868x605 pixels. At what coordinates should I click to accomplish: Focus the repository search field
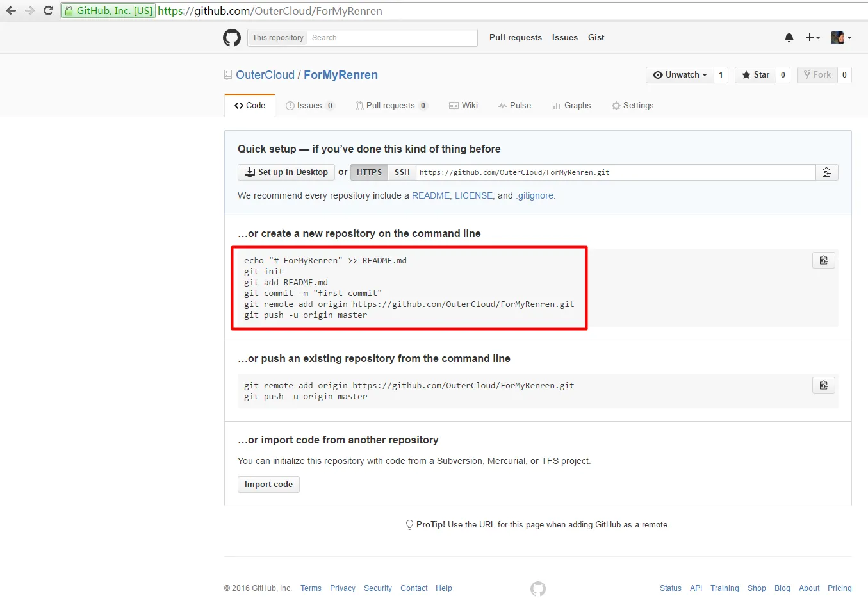click(392, 38)
